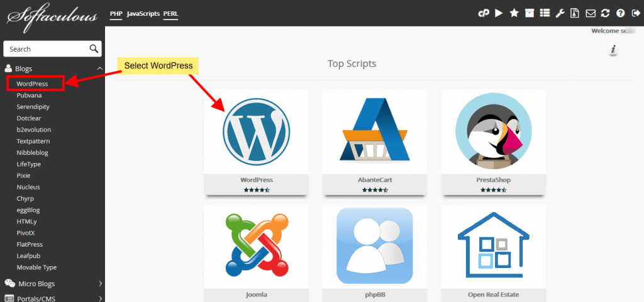Screen dimensions: 644x302
Task: Click the cPanel logo icon
Action: (484, 13)
